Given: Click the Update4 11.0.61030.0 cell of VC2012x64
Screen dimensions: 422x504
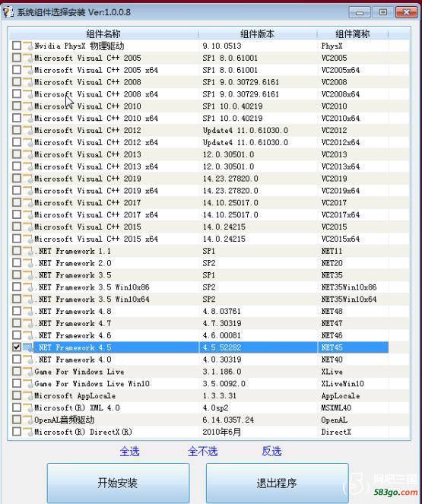Looking at the screenshot, I should 246,142.
